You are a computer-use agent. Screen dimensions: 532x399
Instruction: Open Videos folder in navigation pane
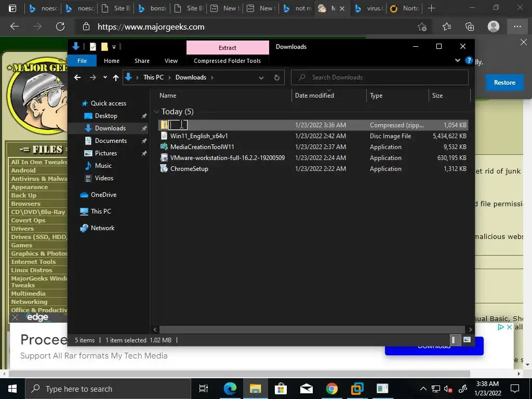(x=104, y=178)
